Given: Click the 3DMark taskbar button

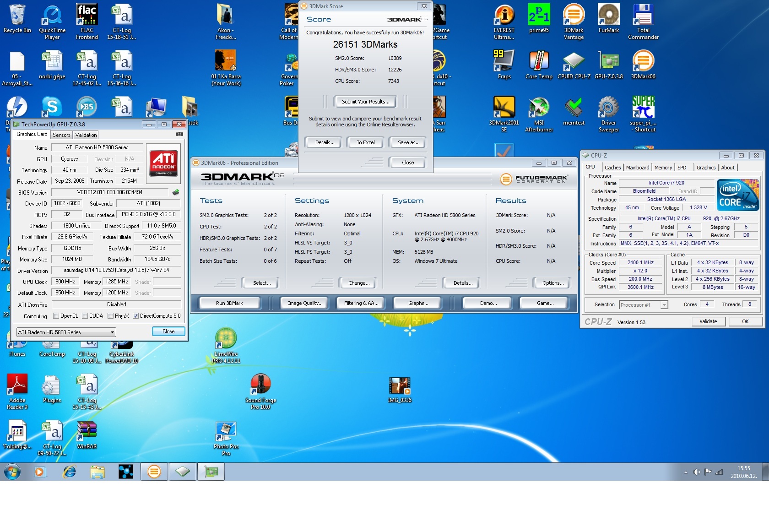Looking at the screenshot, I should (x=154, y=472).
